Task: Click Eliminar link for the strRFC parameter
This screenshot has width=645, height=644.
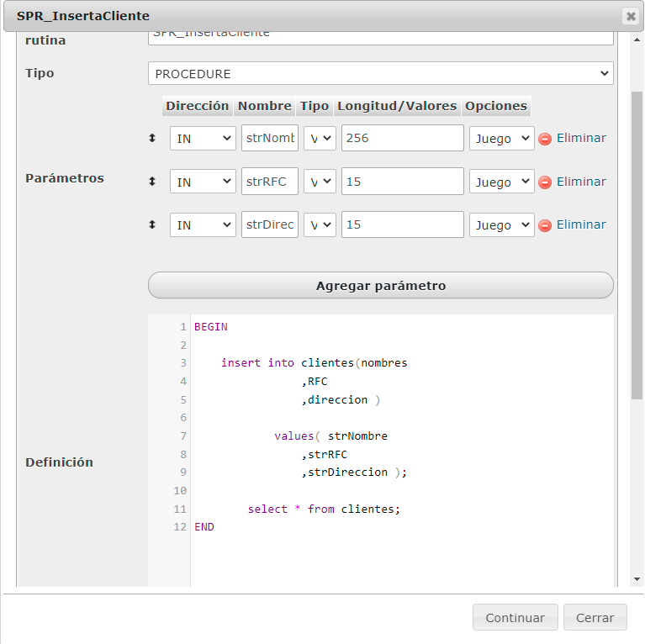Action: point(581,182)
